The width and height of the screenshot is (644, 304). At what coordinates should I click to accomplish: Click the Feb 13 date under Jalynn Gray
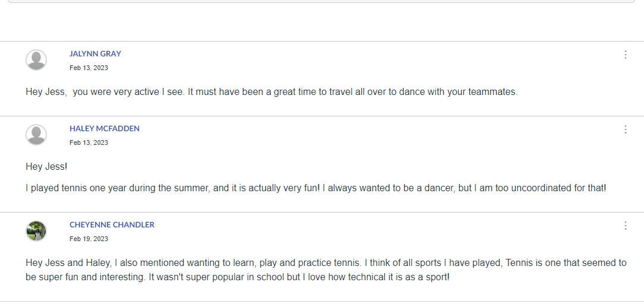pyautogui.click(x=89, y=68)
